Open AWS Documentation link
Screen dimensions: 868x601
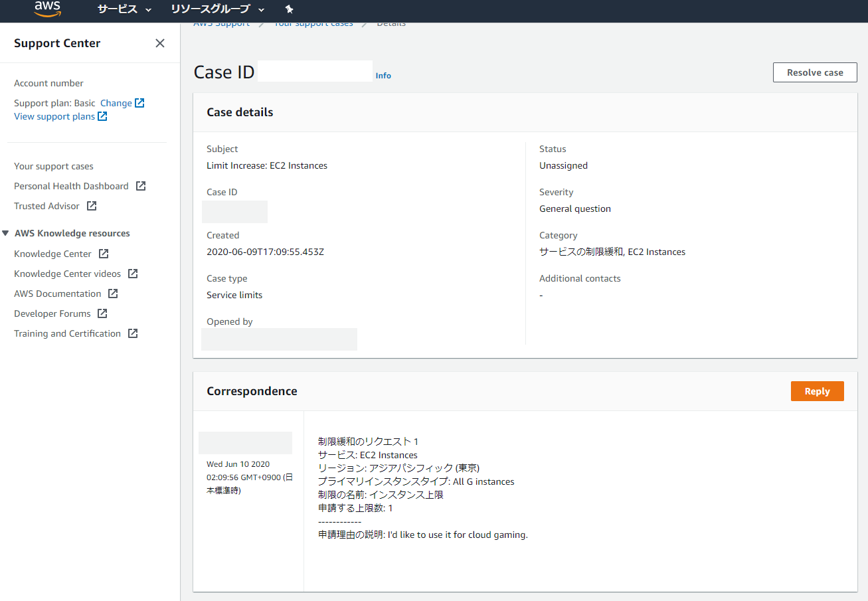pos(58,294)
